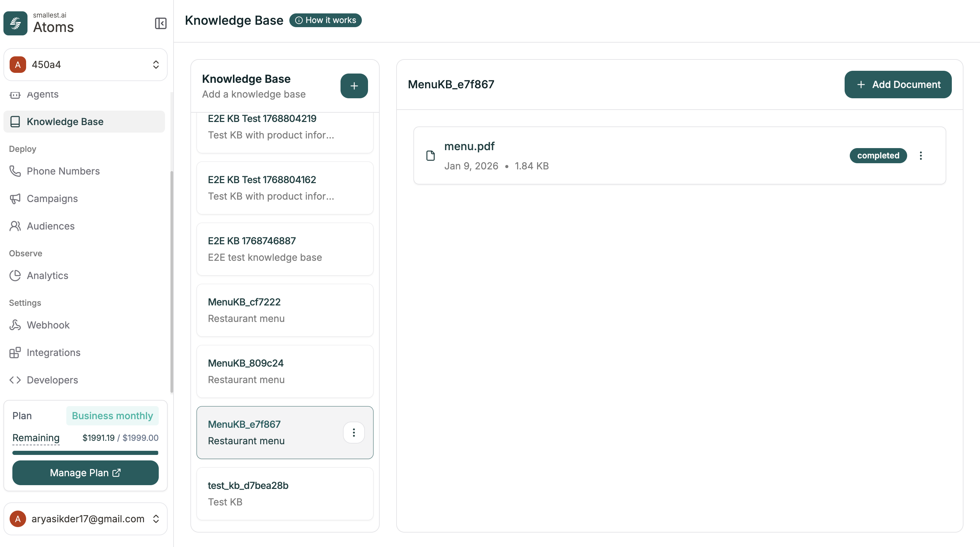Click the How it works badge
This screenshot has width=980, height=547.
coord(325,20)
